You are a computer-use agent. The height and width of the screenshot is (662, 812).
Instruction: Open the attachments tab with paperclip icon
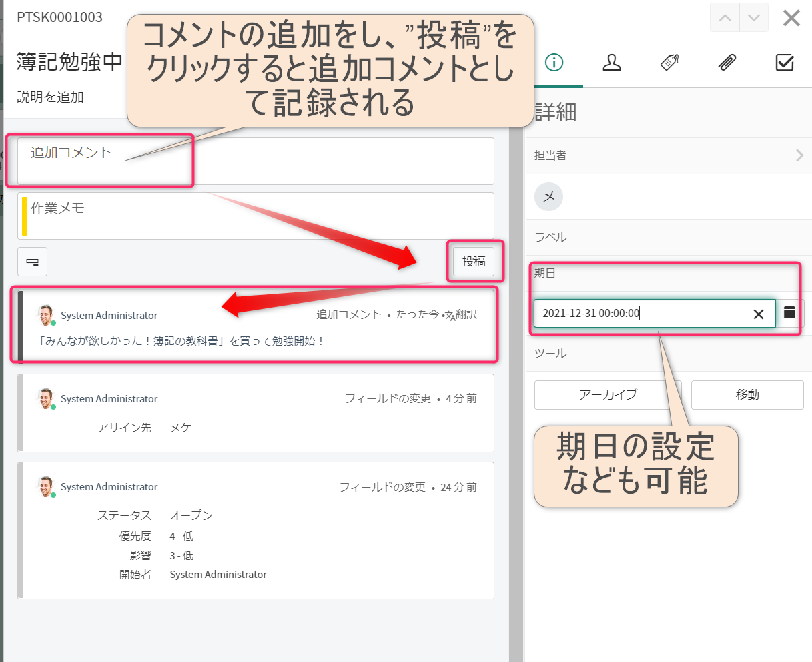[x=727, y=63]
